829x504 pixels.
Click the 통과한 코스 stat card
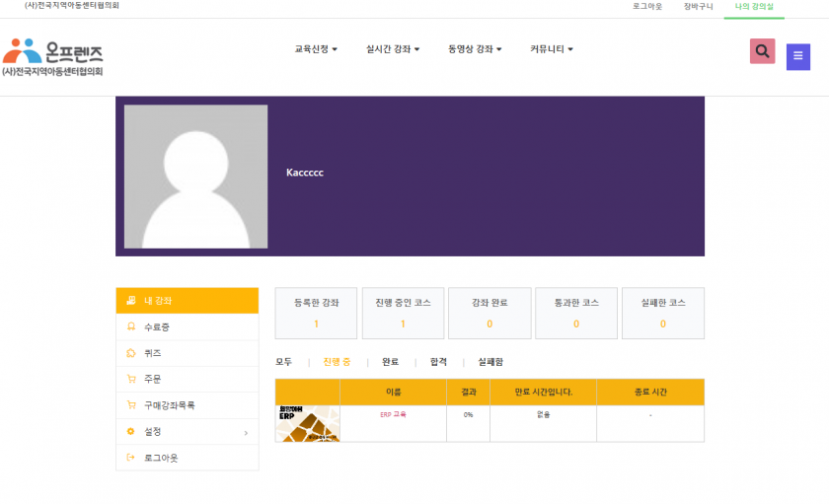click(576, 314)
